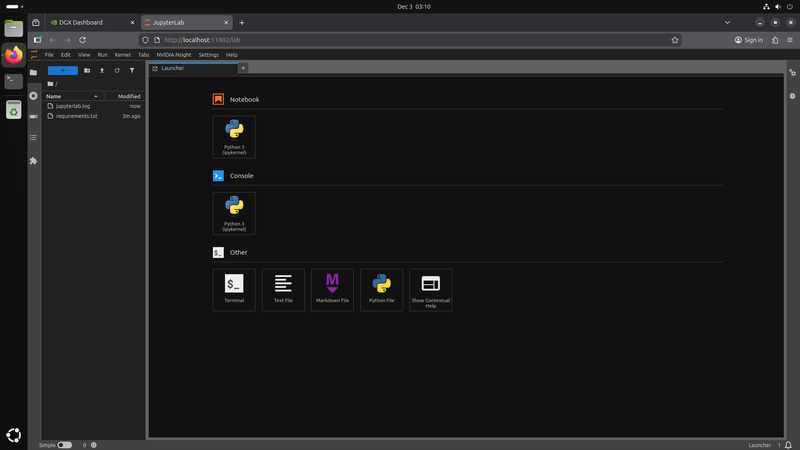Open Files app in Ubuntu dock
The width and height of the screenshot is (800, 450).
[14, 28]
